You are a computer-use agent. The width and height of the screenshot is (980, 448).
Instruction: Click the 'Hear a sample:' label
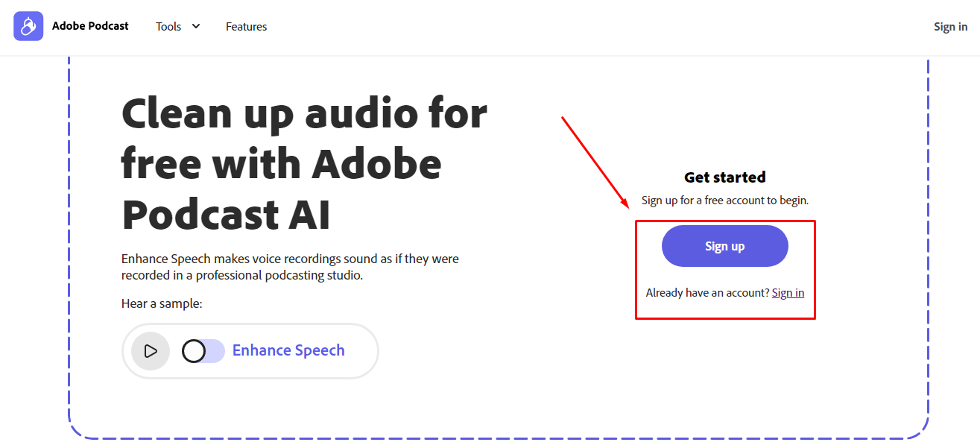pyautogui.click(x=162, y=303)
